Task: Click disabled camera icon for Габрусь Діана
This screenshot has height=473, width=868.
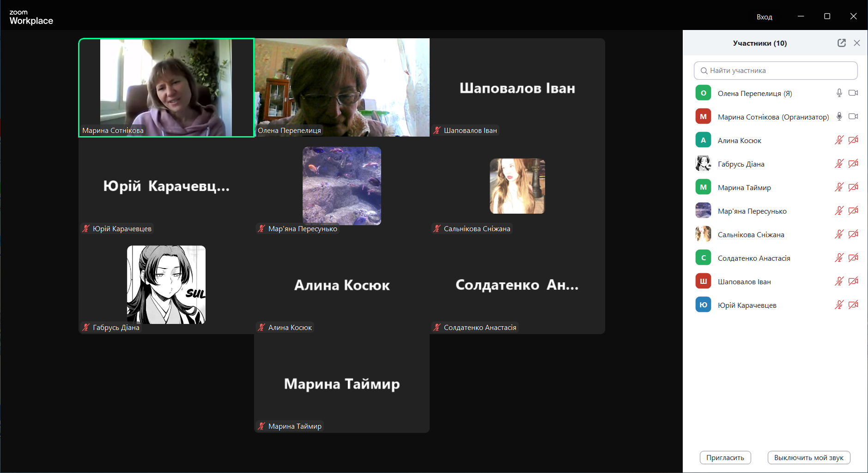Action: (853, 164)
